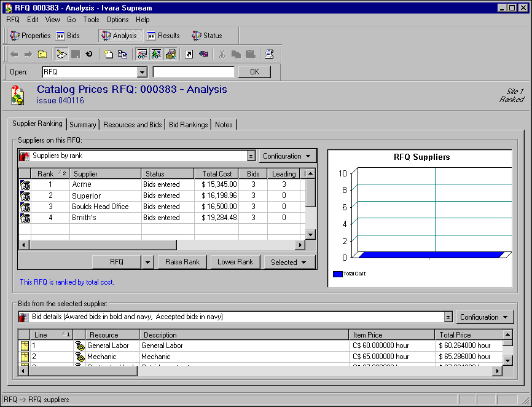
Task: Click the Lower Rank button
Action: [x=235, y=262]
